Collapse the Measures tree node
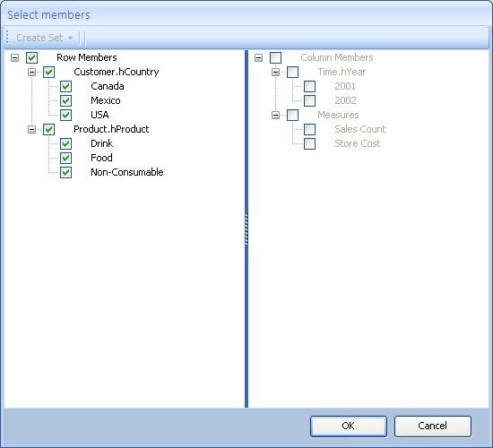This screenshot has width=493, height=448. (x=275, y=115)
